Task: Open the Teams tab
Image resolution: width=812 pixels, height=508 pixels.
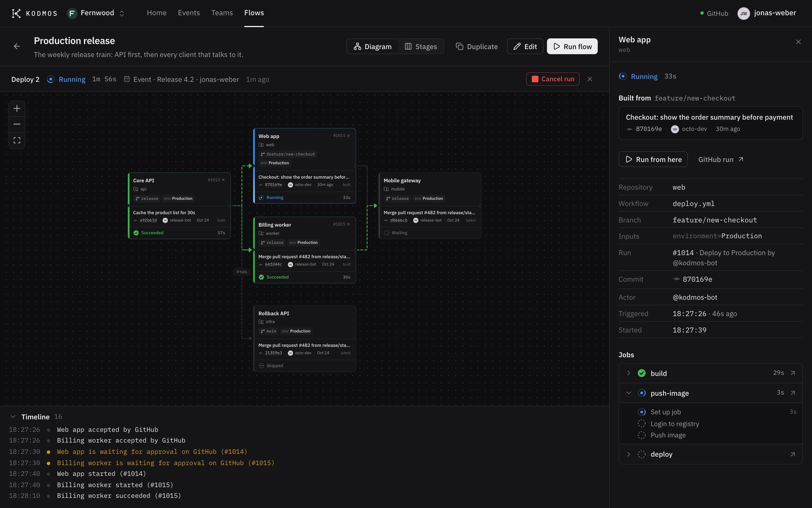Action: click(222, 13)
